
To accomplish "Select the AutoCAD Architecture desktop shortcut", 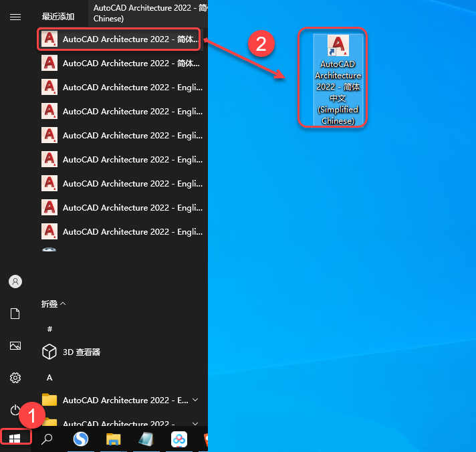I will [x=338, y=80].
